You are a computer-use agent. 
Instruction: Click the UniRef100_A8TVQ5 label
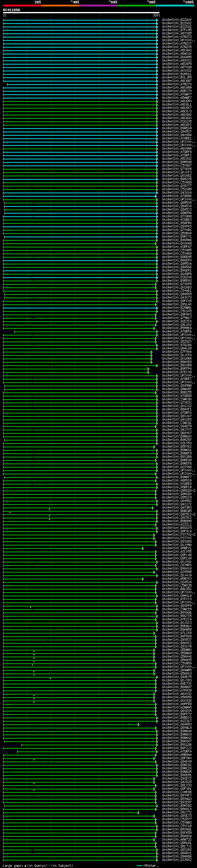(177, 33)
